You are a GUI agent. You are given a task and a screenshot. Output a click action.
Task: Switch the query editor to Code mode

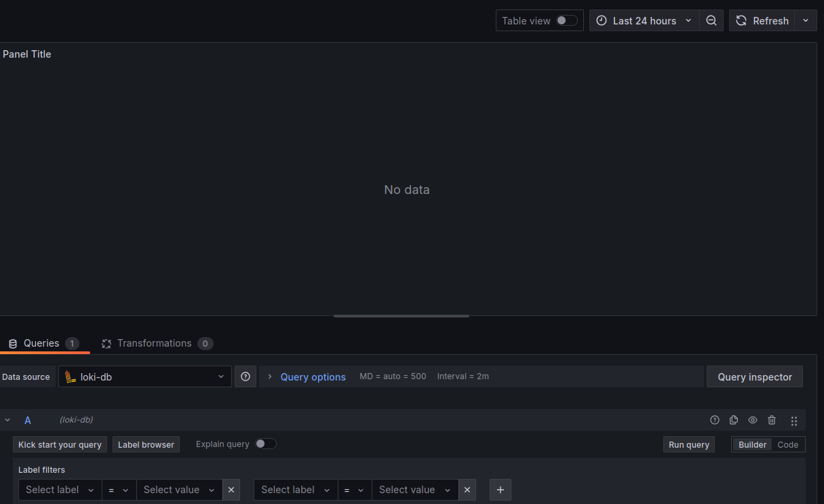(x=788, y=444)
